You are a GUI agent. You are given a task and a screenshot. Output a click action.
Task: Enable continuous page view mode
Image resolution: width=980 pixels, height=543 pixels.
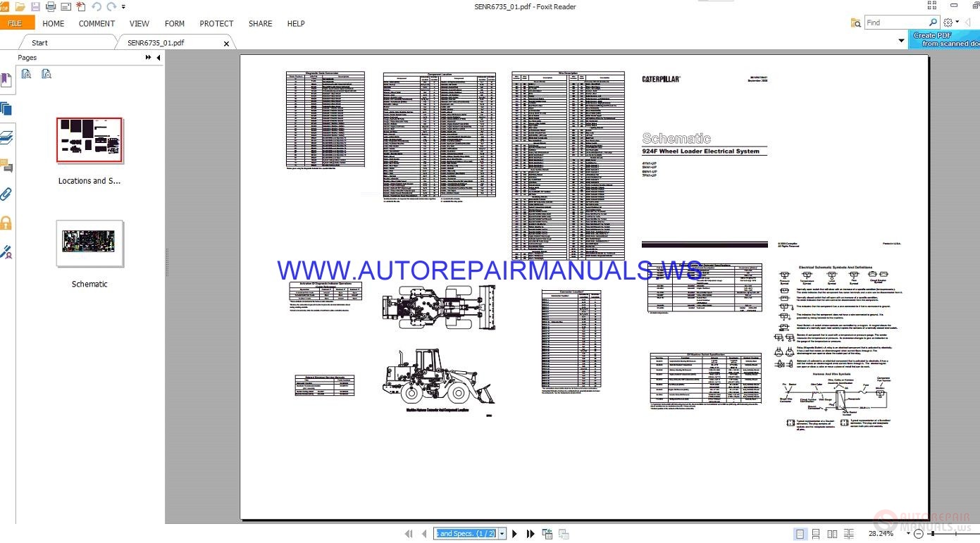click(x=816, y=534)
